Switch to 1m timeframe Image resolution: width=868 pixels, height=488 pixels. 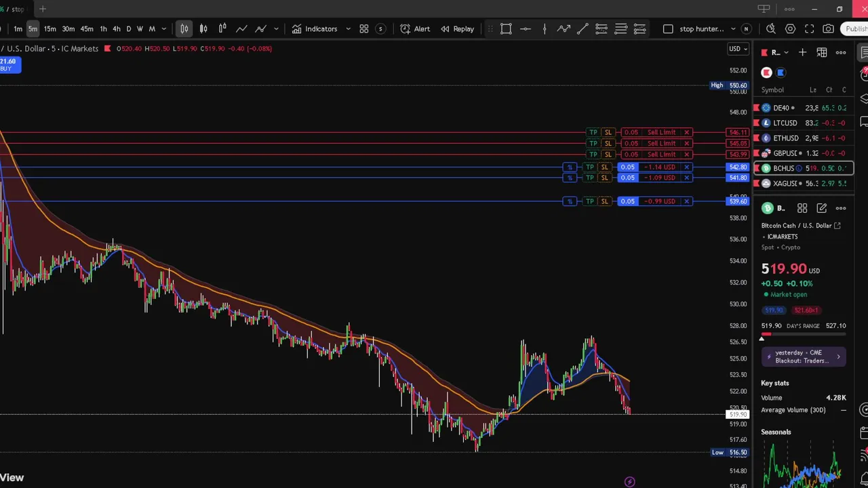click(x=18, y=28)
